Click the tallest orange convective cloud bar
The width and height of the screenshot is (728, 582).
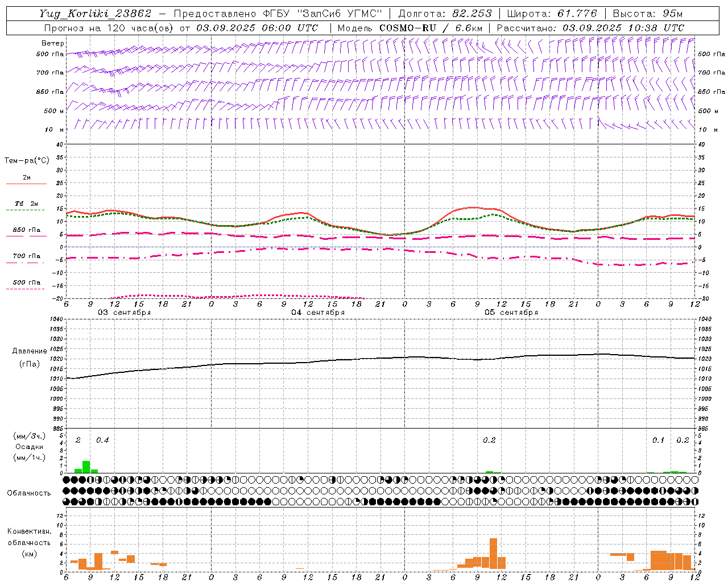(x=493, y=554)
